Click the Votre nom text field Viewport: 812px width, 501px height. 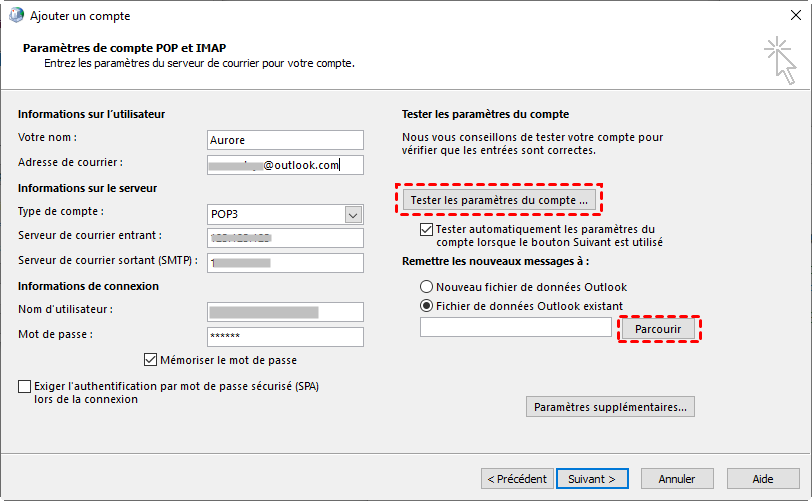285,139
